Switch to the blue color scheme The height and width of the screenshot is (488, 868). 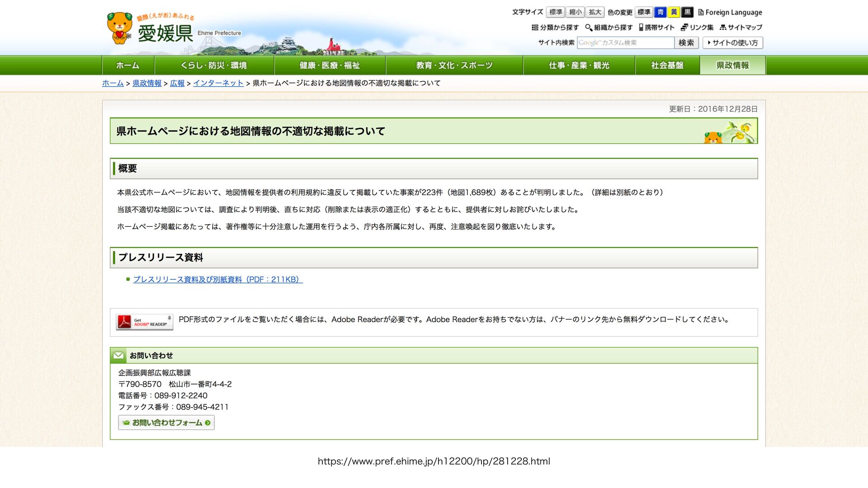point(660,12)
